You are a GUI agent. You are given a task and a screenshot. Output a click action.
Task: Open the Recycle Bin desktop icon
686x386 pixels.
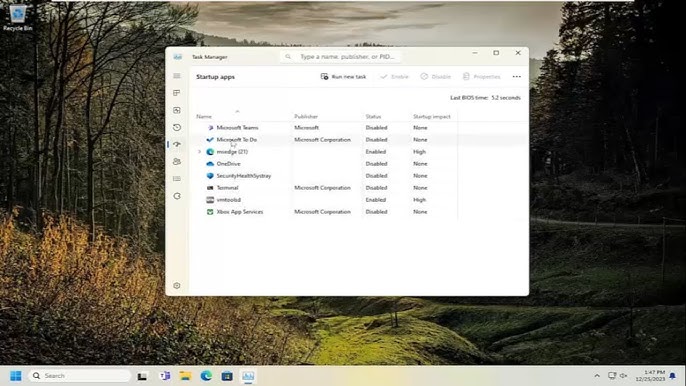coord(18,18)
